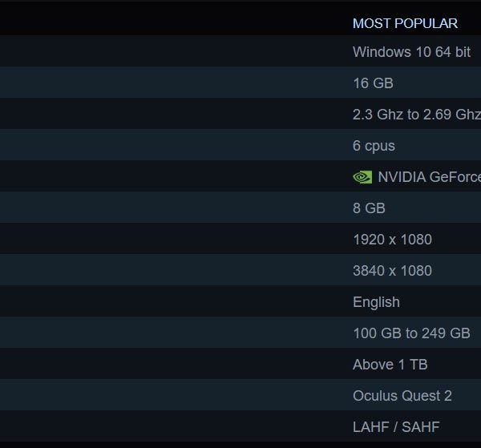Viewport: 481px width, 448px height.
Task: Expand the 2.3 Ghz to 2.69 Ghz row
Action: 240,114
